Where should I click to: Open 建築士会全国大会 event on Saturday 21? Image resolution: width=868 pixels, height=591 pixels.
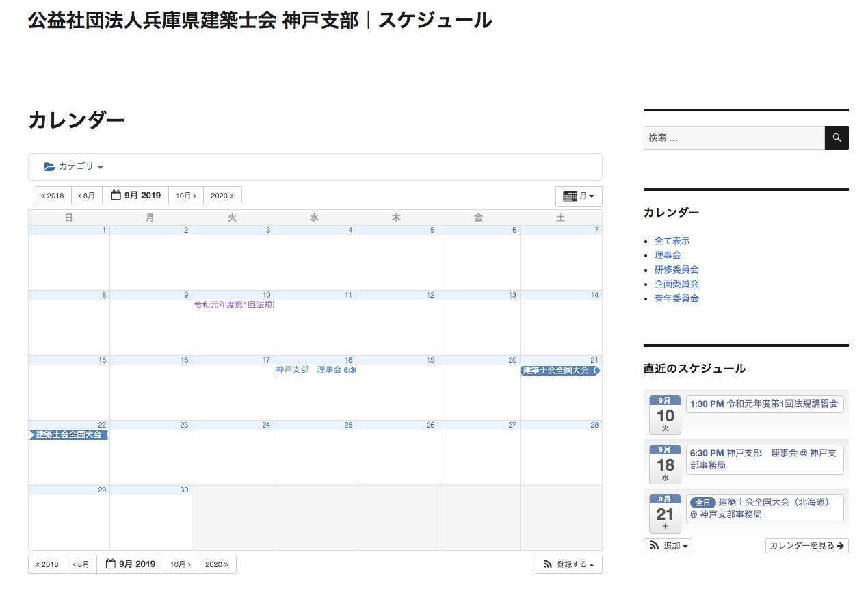pyautogui.click(x=560, y=371)
